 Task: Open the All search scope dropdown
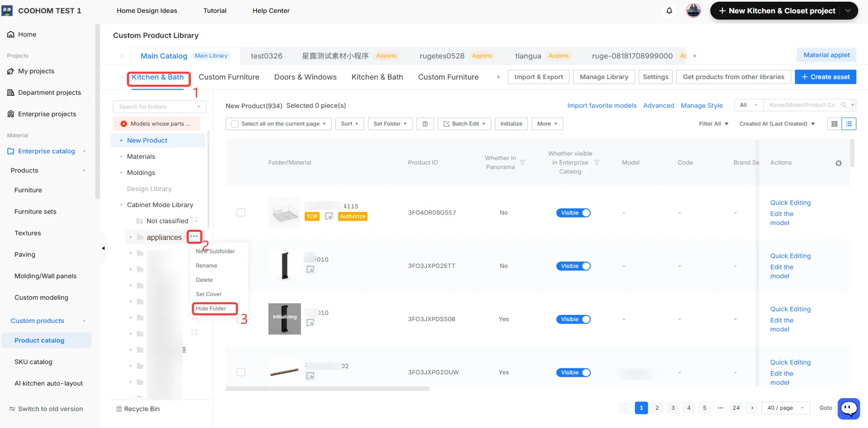(x=748, y=105)
